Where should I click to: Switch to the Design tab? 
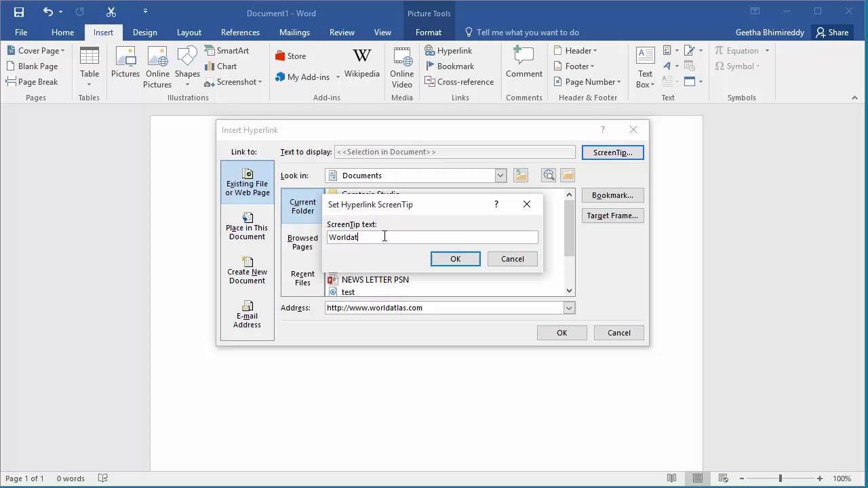[x=144, y=33]
